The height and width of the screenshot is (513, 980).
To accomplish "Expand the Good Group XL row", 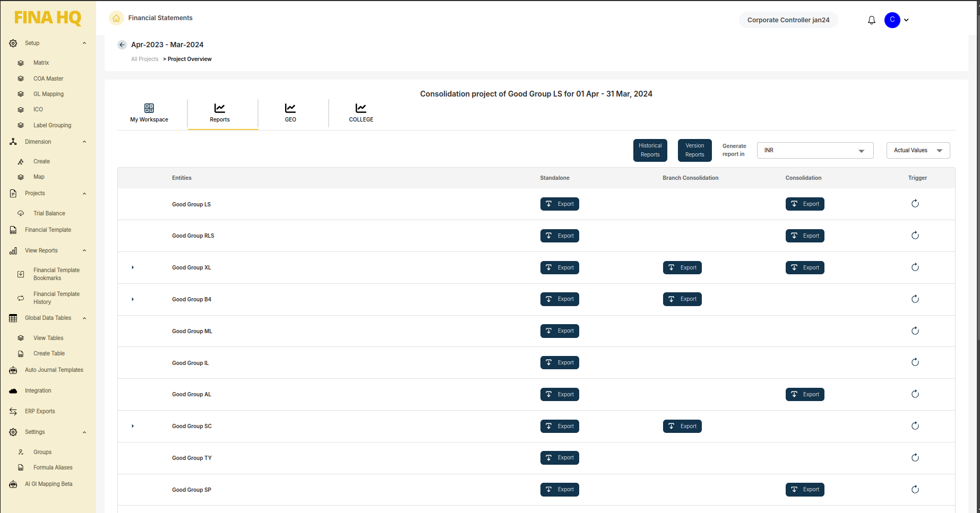I will tap(133, 267).
